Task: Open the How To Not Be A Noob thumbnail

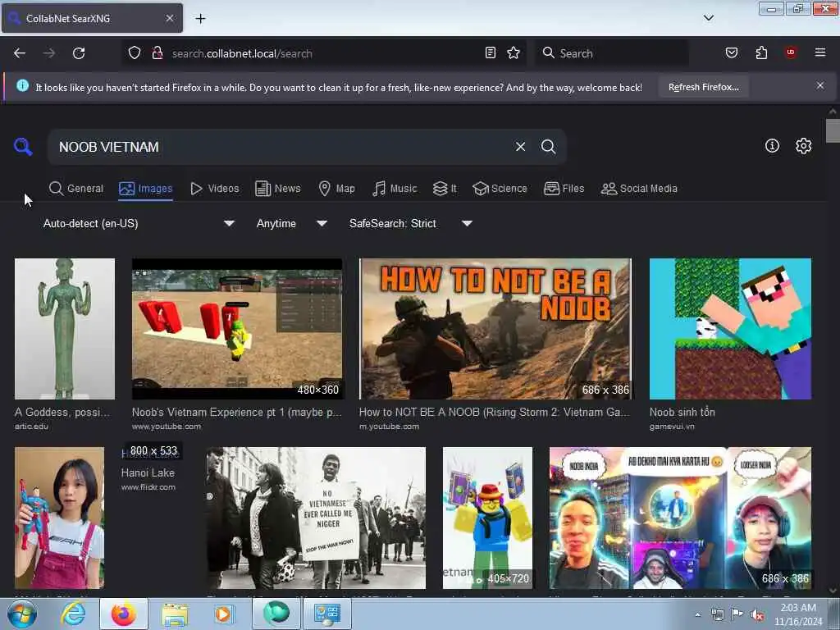Action: [495, 329]
